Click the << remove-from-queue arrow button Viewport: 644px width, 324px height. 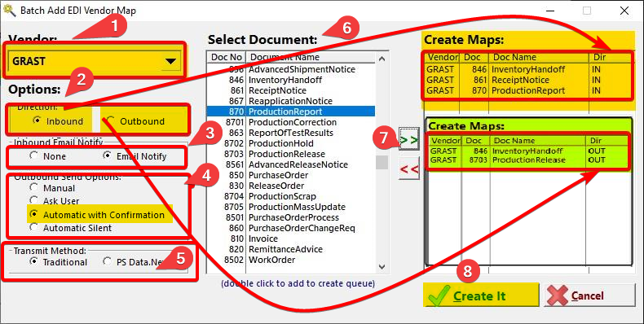click(409, 169)
